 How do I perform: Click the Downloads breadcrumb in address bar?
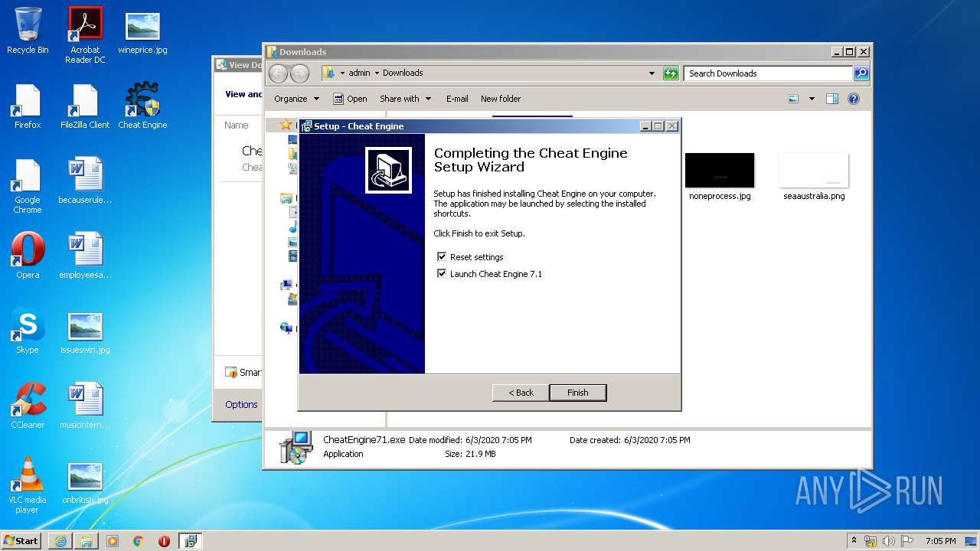(x=403, y=73)
